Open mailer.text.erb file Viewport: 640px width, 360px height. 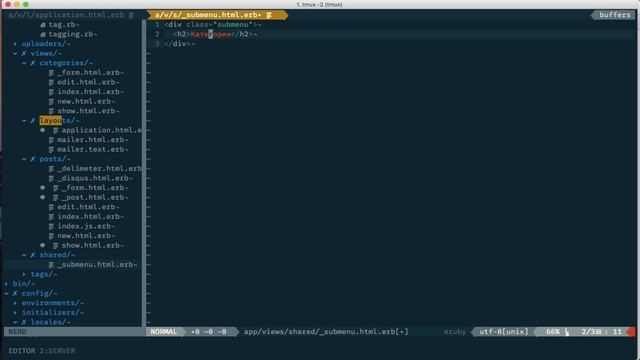click(x=93, y=149)
